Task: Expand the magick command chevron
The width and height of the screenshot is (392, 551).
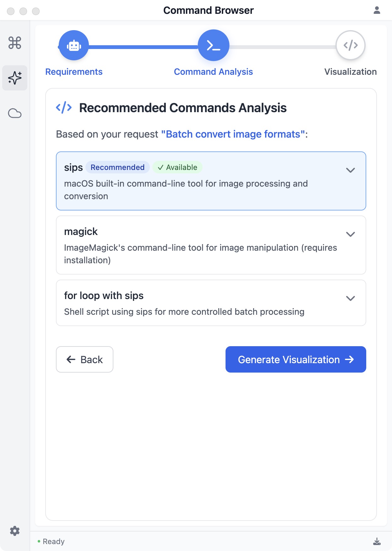Action: [351, 234]
